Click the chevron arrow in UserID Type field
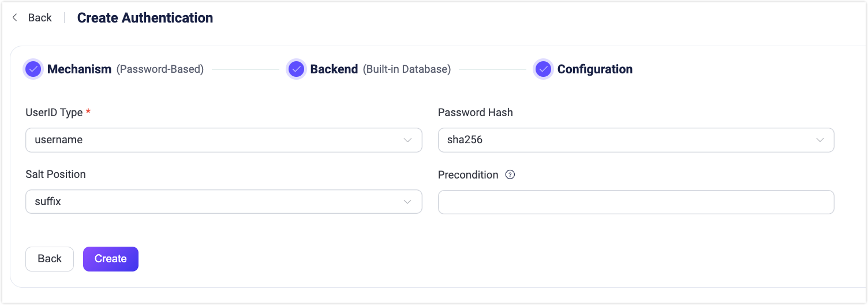The image size is (868, 305). click(407, 140)
